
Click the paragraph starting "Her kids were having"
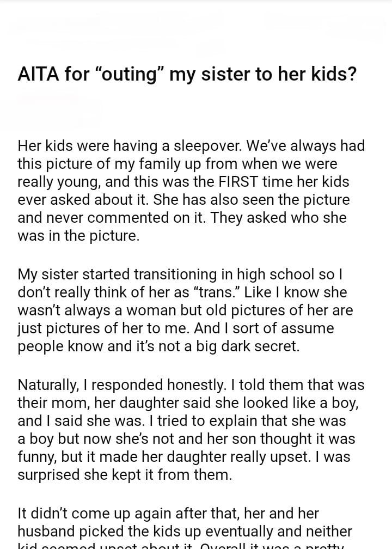click(x=191, y=191)
